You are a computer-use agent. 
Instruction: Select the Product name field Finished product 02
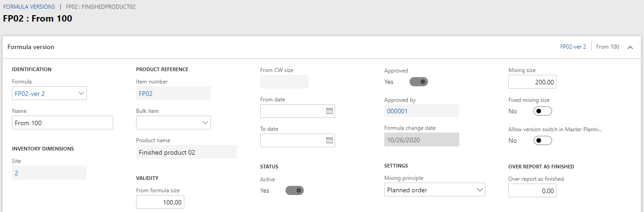(x=187, y=152)
